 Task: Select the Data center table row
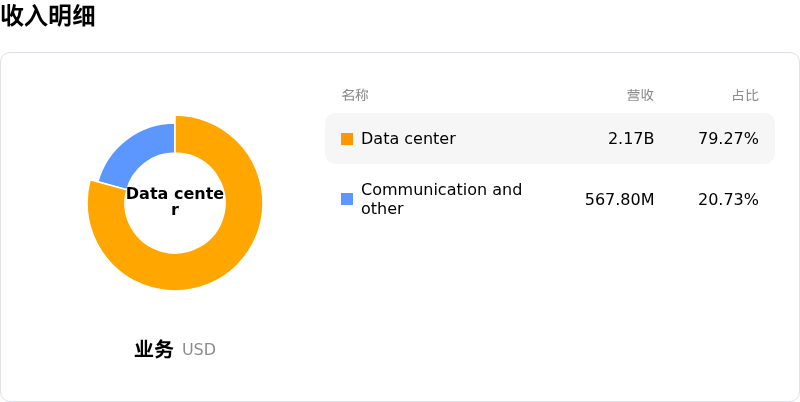click(550, 139)
